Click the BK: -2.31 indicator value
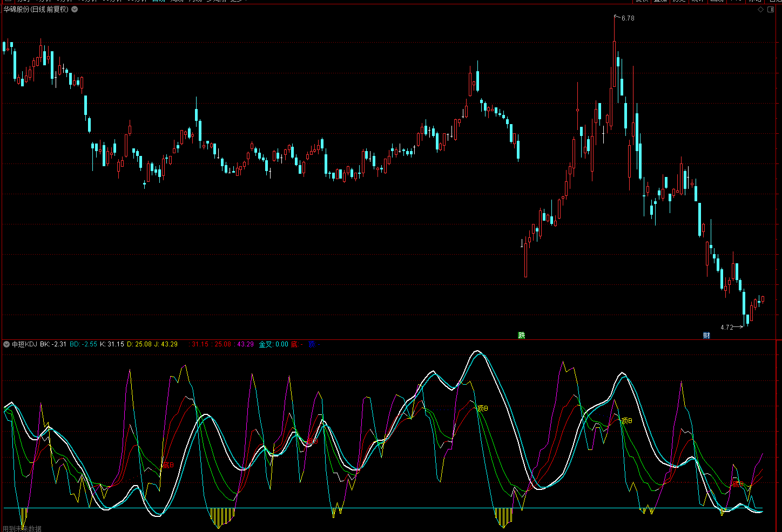The height and width of the screenshot is (532, 782). pos(53,344)
